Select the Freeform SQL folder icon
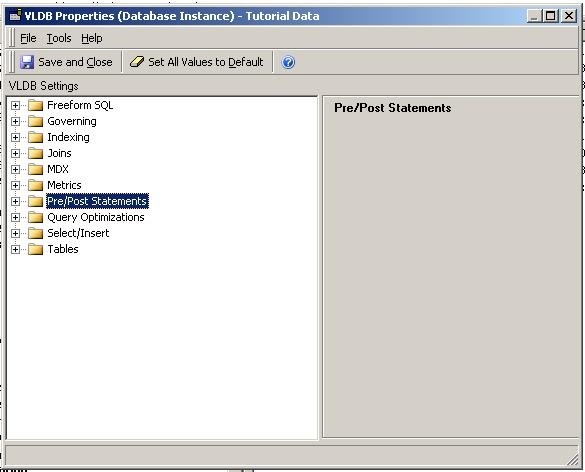The width and height of the screenshot is (585, 472). pos(35,106)
